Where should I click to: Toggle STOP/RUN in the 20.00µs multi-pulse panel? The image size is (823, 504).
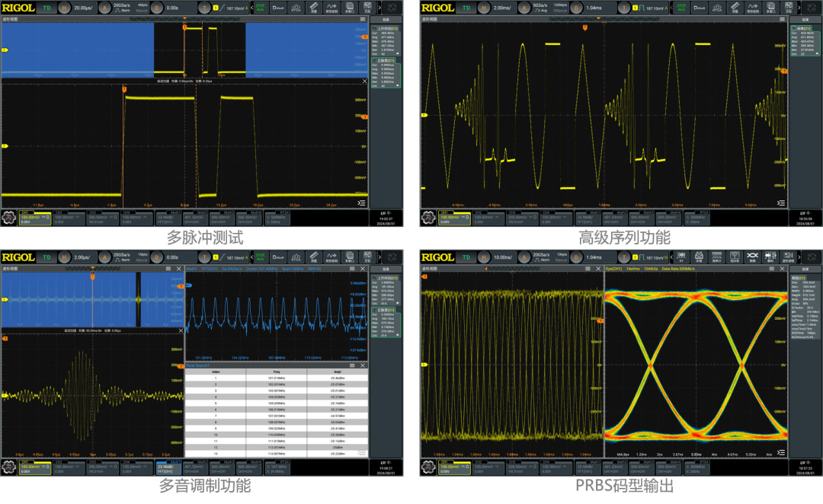click(261, 8)
